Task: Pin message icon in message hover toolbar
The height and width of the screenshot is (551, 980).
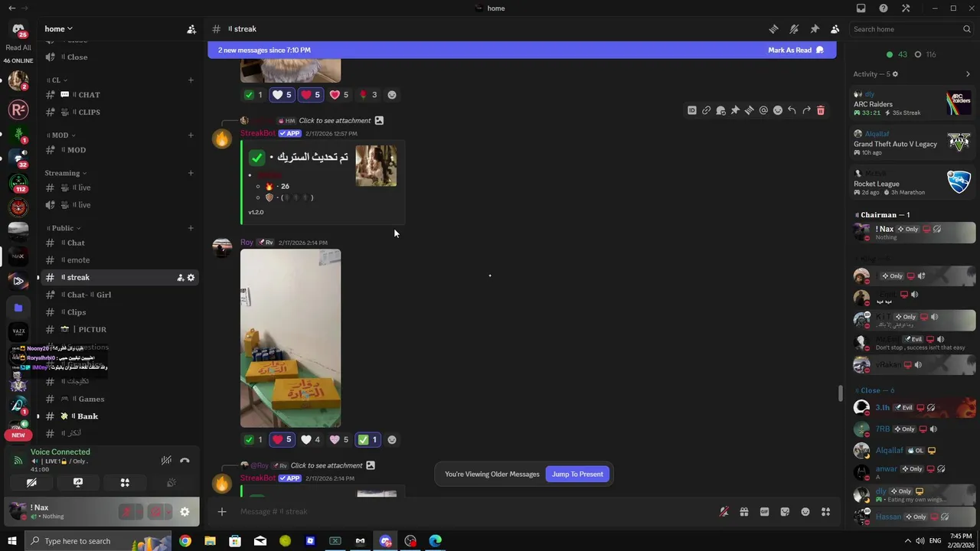Action: pyautogui.click(x=735, y=110)
